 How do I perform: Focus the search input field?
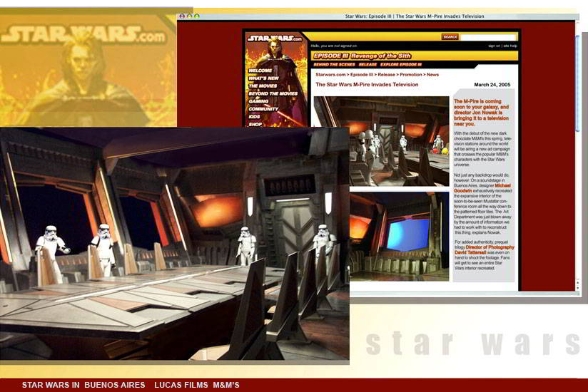tap(488, 37)
